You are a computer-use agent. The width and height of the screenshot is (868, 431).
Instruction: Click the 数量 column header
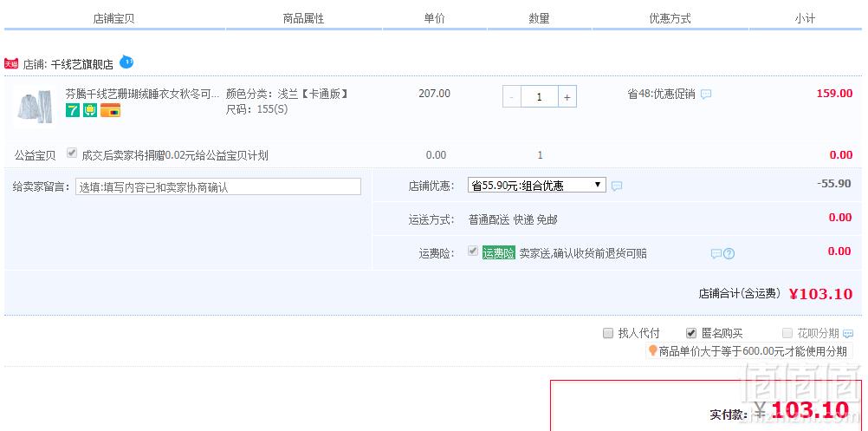point(539,18)
